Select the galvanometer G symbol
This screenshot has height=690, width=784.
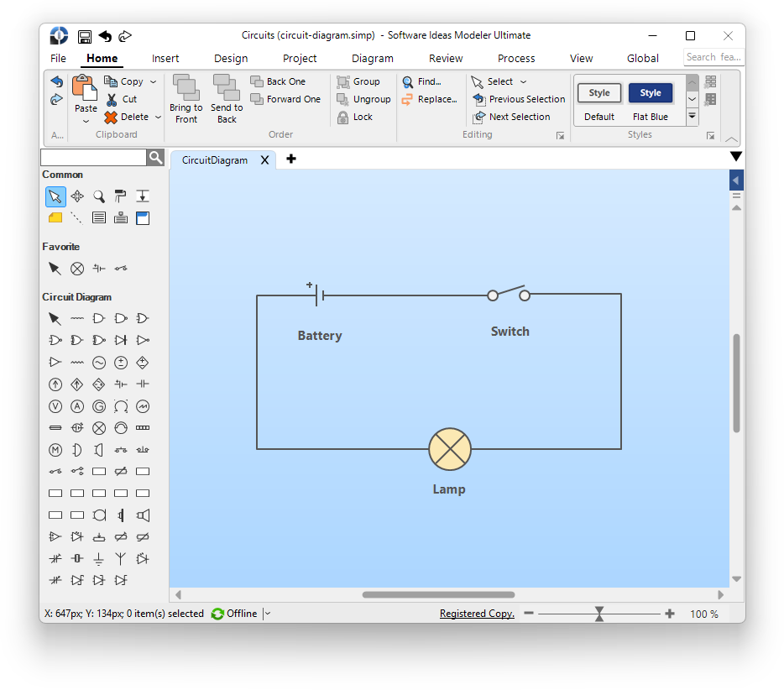[x=99, y=406]
